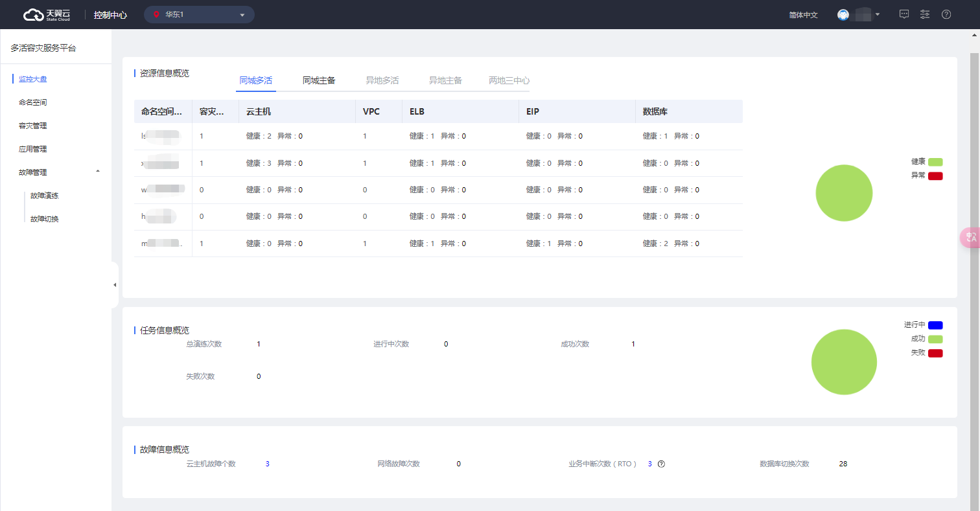Open the help question mark icon
This screenshot has width=980, height=511.
(x=946, y=14)
